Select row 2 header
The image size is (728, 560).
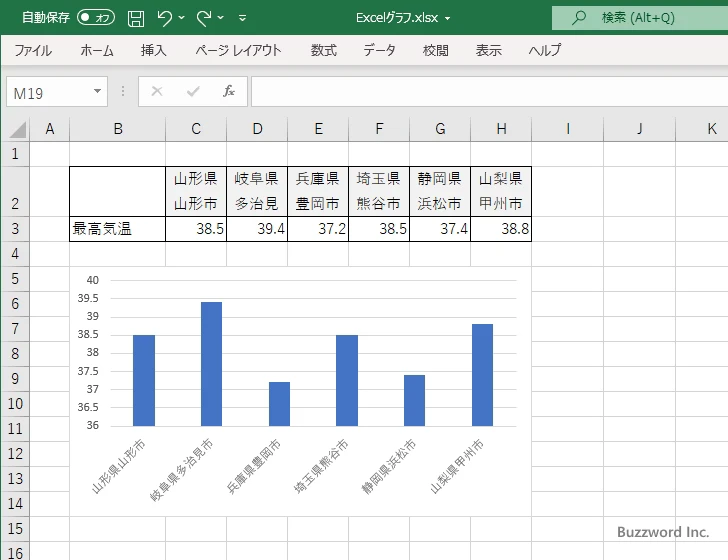tap(15, 191)
